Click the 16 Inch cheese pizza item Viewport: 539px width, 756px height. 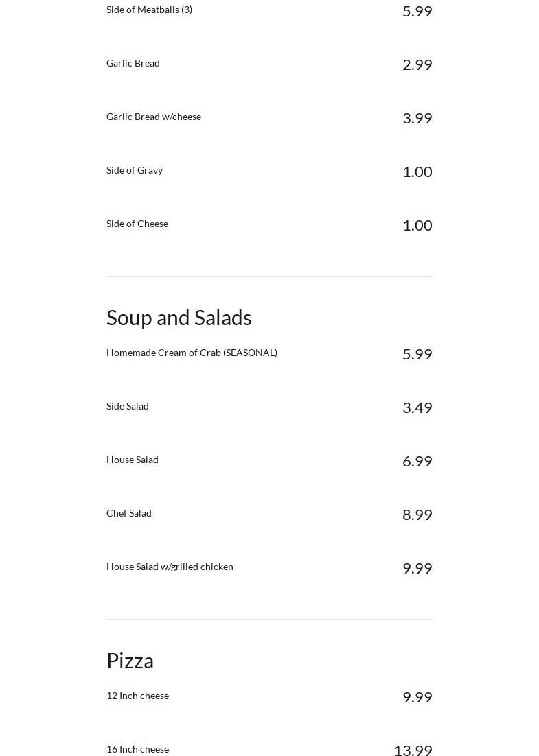pyautogui.click(x=137, y=749)
